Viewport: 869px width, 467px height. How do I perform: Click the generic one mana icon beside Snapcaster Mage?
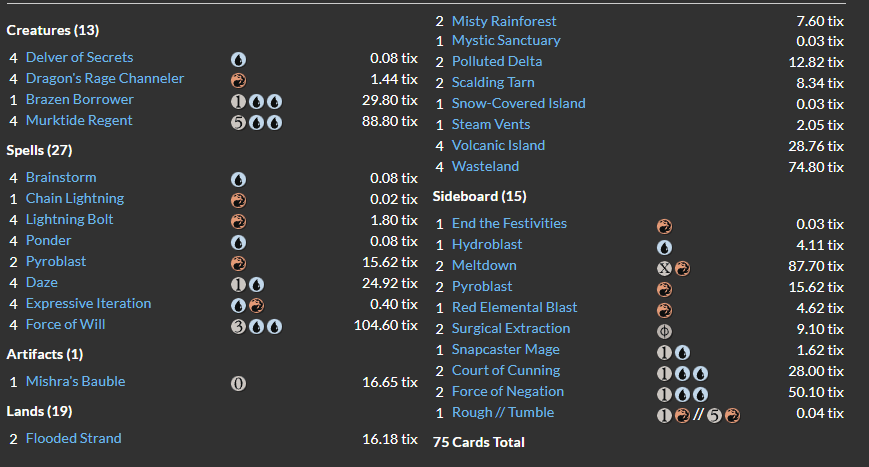click(665, 350)
